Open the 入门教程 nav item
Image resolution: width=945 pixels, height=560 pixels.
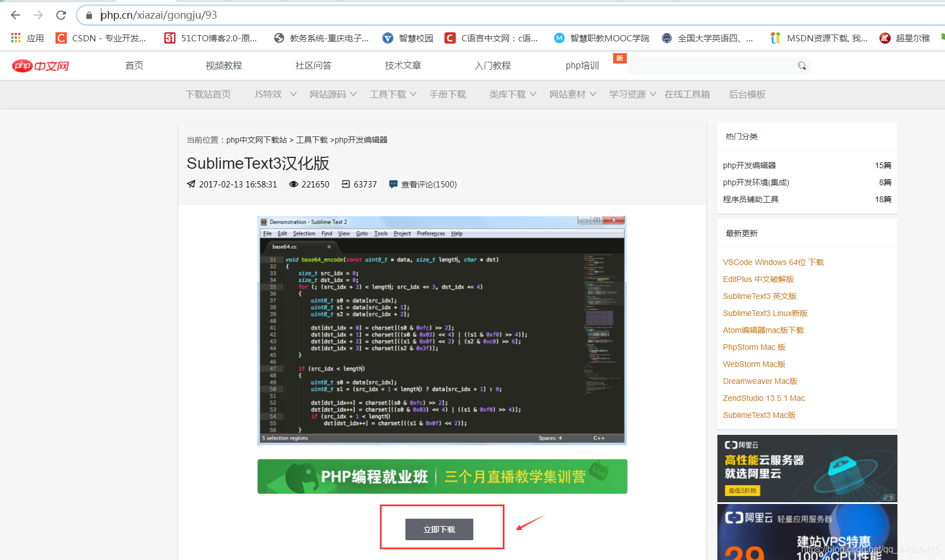(493, 66)
